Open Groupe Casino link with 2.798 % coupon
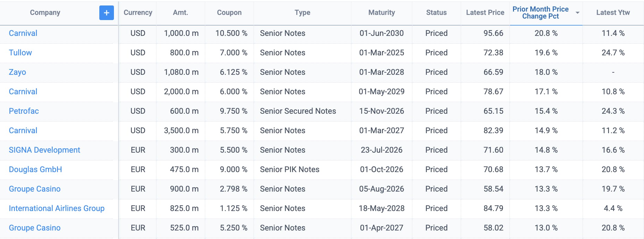 click(x=35, y=189)
